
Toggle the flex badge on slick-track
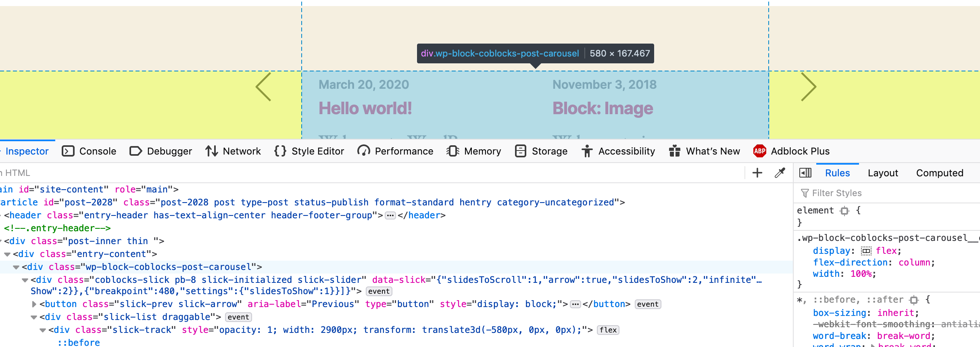pos(608,330)
